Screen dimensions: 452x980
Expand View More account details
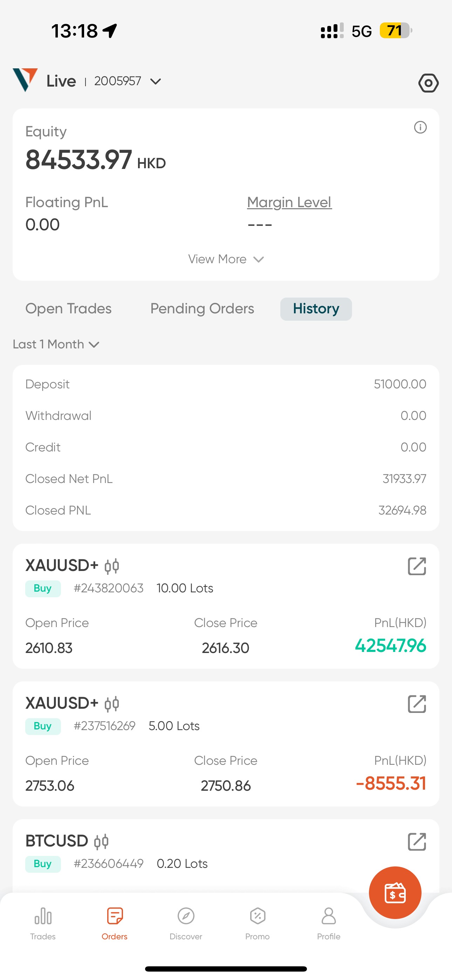(226, 259)
